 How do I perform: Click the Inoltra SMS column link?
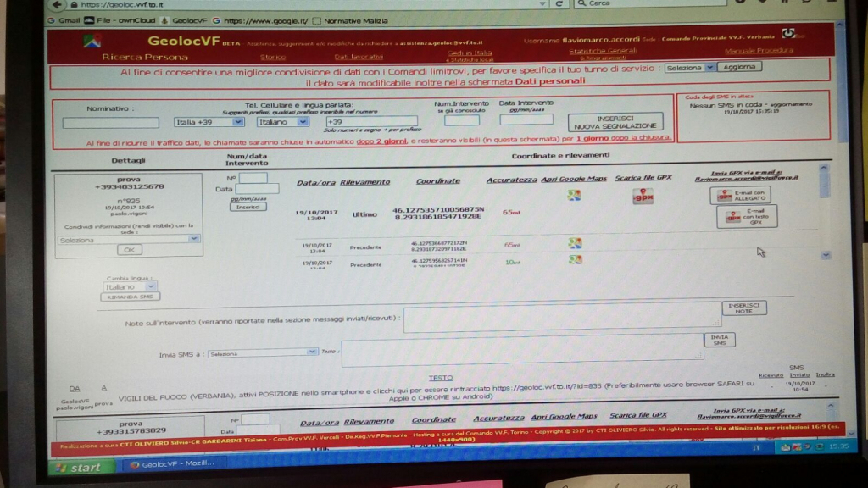point(825,374)
